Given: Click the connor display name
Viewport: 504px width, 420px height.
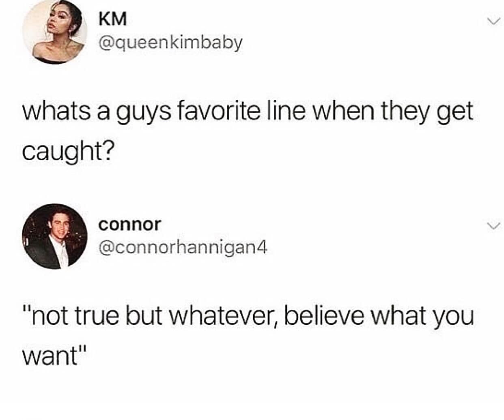Looking at the screenshot, I should point(129,224).
